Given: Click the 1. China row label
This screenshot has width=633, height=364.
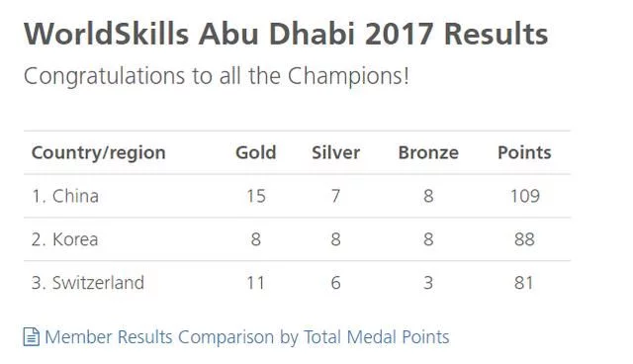Looking at the screenshot, I should tap(65, 196).
